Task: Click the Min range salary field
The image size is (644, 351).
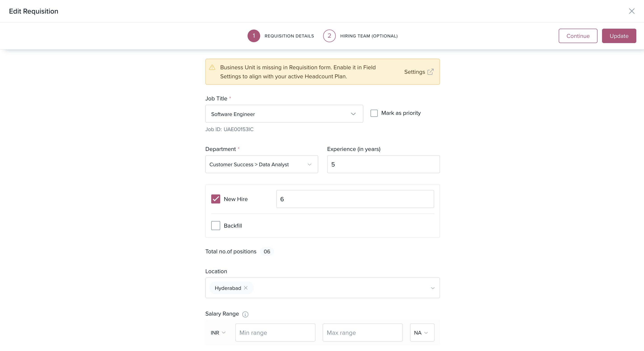Action: click(x=275, y=333)
